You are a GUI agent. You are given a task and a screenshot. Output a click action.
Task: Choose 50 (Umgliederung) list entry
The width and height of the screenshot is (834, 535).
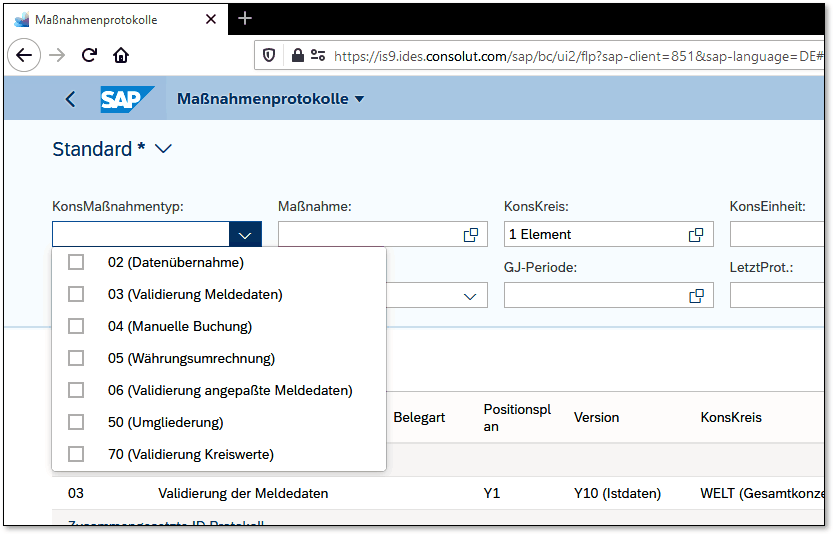click(x=165, y=422)
